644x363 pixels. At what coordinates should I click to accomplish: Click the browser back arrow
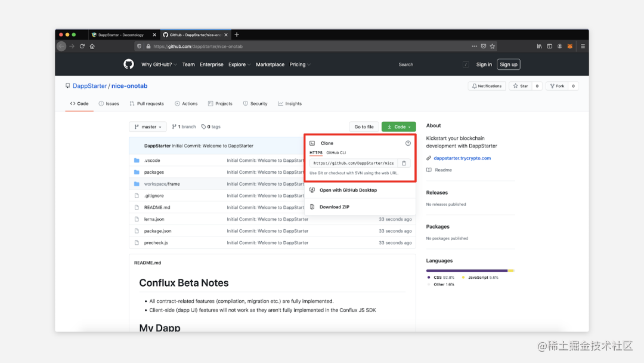(x=61, y=47)
